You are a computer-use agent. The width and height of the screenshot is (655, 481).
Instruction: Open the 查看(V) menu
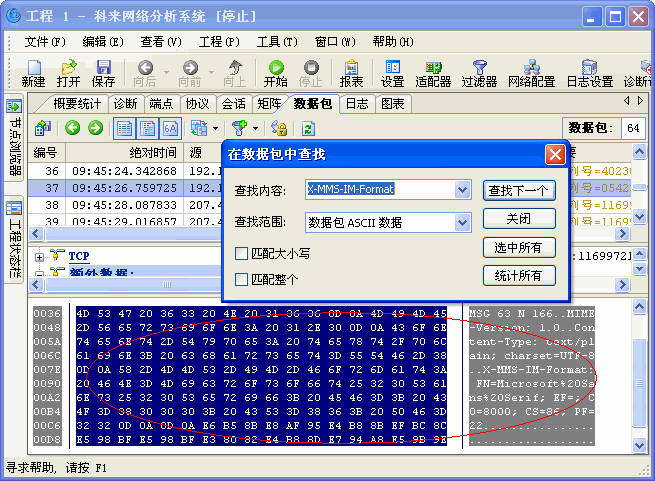pos(161,42)
